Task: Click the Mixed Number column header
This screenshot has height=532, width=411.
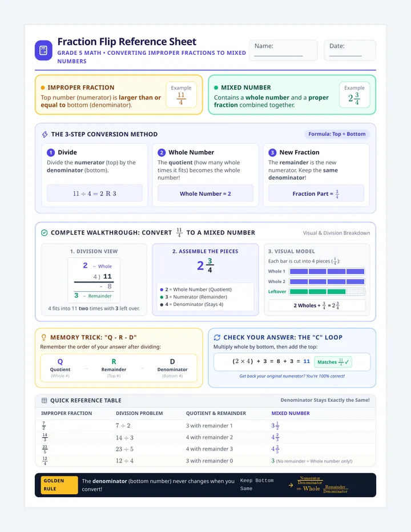Action: point(291,413)
